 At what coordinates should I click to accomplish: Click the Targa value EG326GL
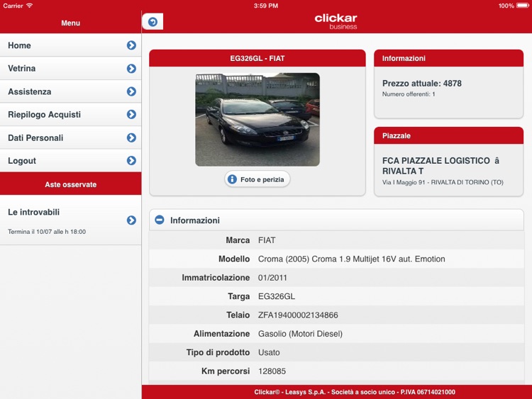[277, 296]
